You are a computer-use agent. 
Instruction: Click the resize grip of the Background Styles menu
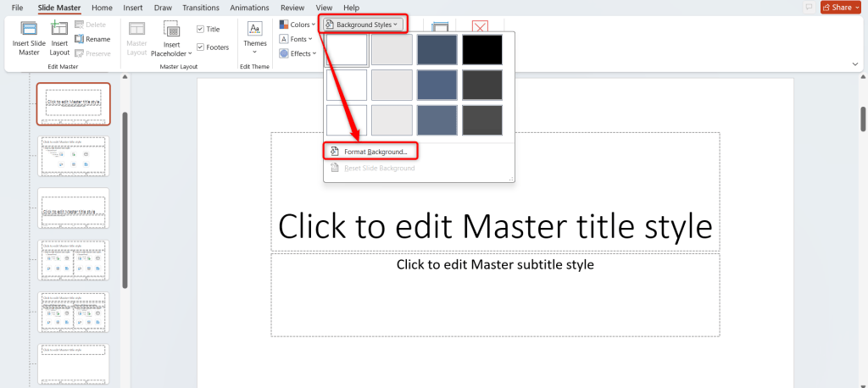coord(511,179)
